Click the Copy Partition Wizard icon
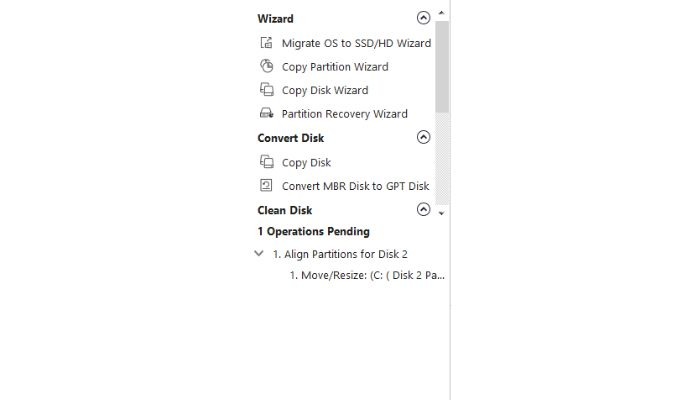Viewport: 700px width, 400px height. [267, 66]
